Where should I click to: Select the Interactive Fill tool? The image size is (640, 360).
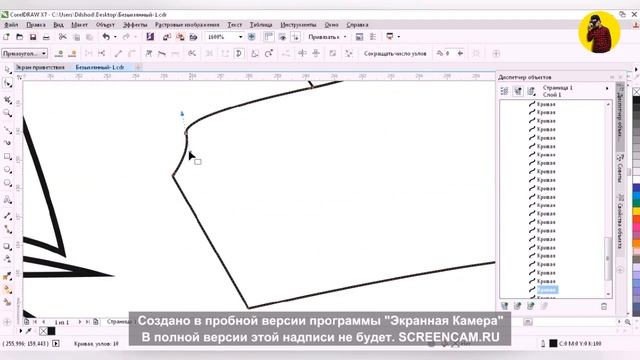7,289
